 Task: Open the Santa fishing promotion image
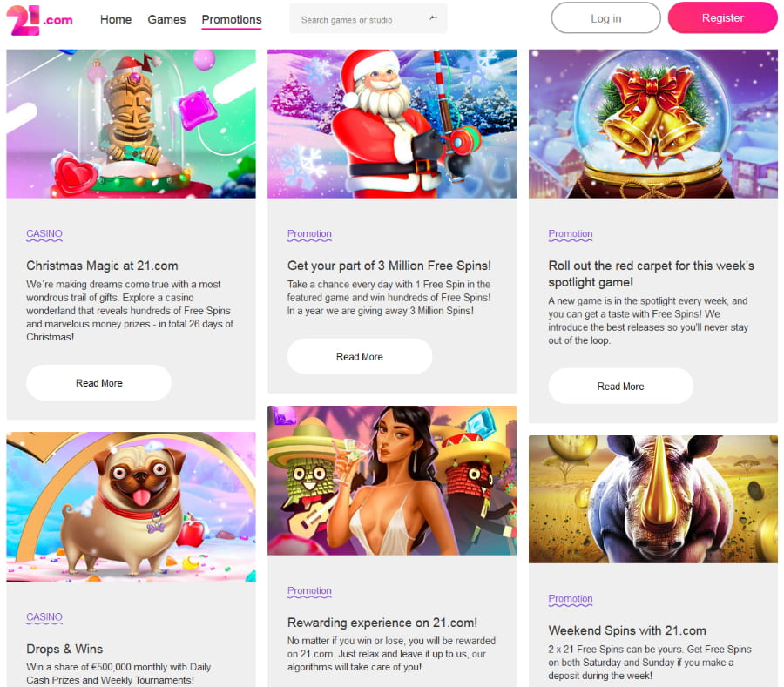coord(392,124)
